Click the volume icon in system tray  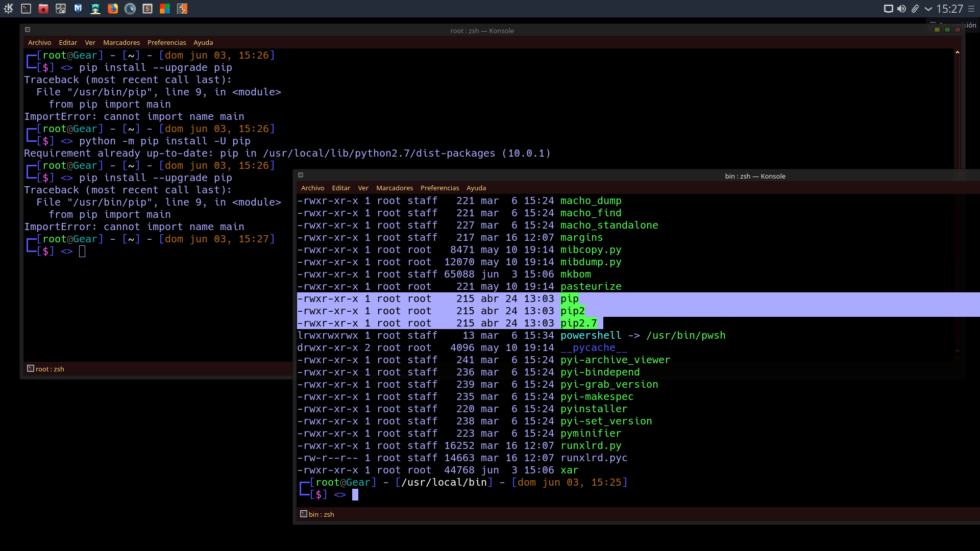(901, 9)
